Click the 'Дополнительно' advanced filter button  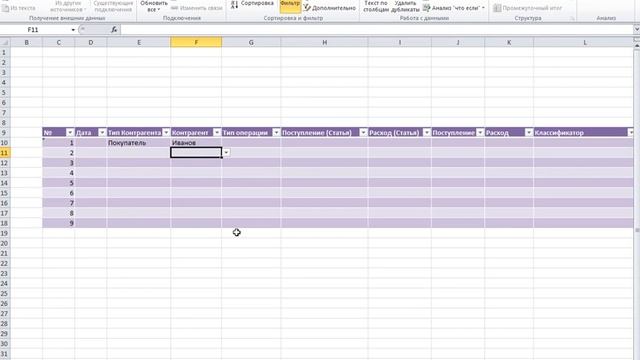pos(330,8)
